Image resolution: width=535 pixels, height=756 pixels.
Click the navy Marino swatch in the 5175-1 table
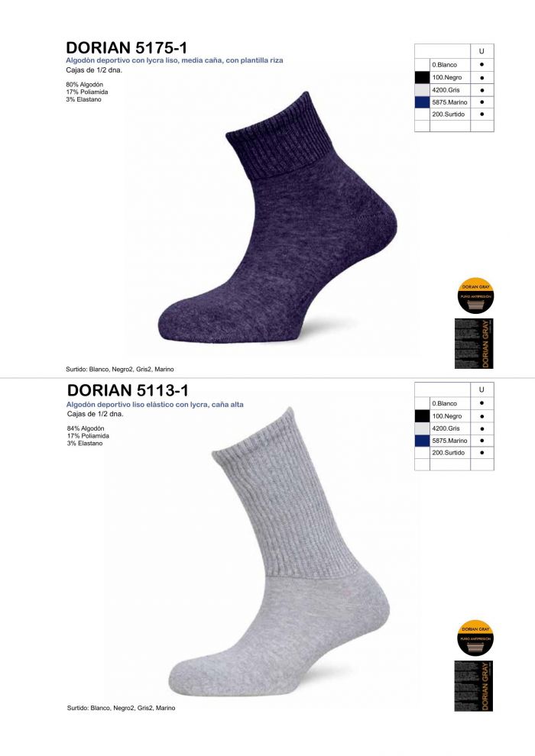click(422, 102)
